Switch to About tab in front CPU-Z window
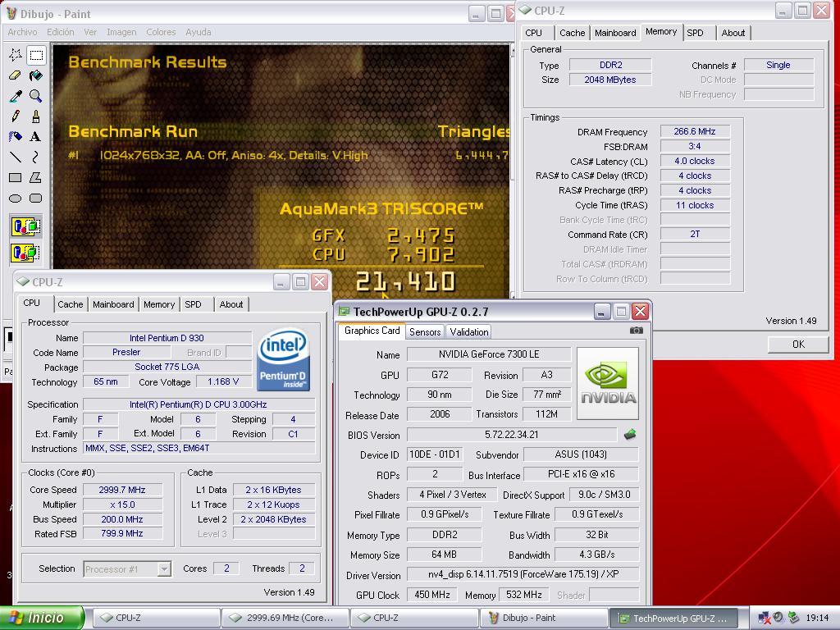Viewport: 840px width, 630px height. [231, 304]
